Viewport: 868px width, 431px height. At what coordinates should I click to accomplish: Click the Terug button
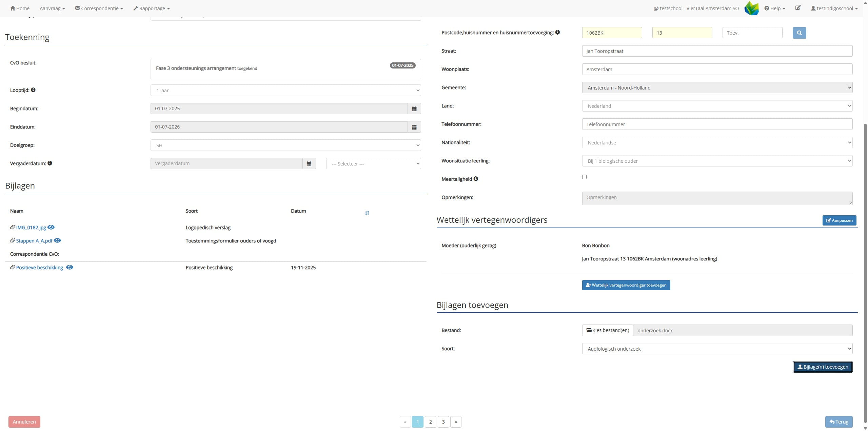coord(839,422)
